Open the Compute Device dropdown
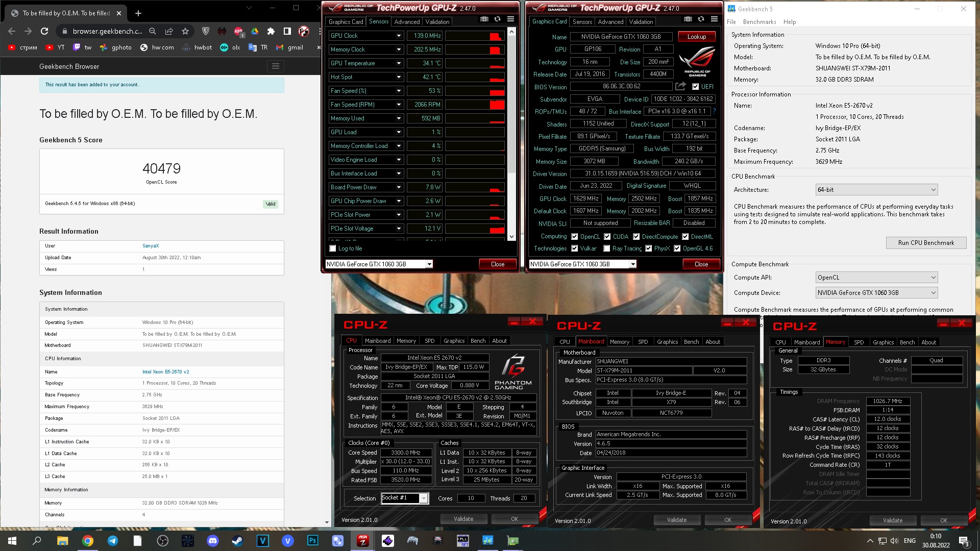The height and width of the screenshot is (551, 980). point(877,293)
